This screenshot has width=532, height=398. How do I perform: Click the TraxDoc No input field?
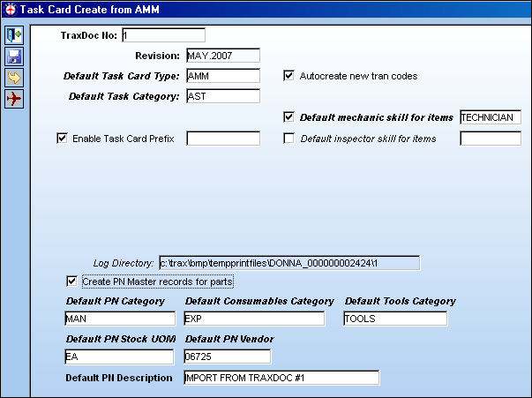163,35
